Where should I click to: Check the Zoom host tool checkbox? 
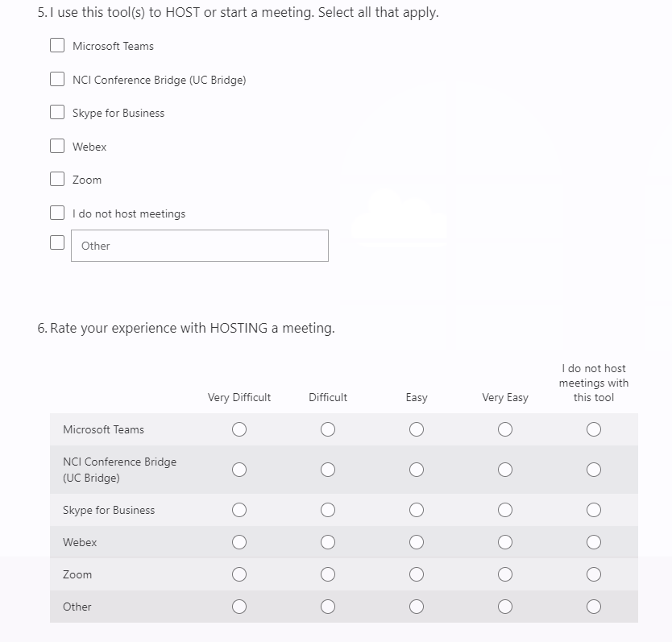coord(57,180)
